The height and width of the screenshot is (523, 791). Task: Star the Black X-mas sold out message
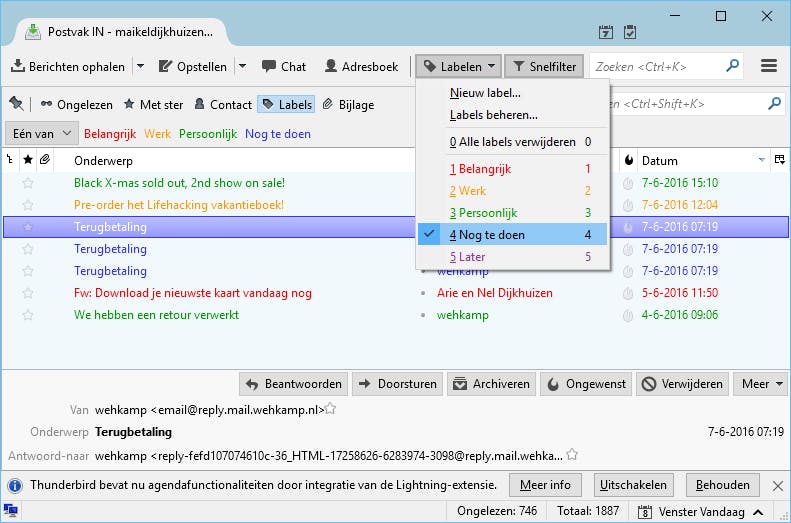[x=28, y=183]
